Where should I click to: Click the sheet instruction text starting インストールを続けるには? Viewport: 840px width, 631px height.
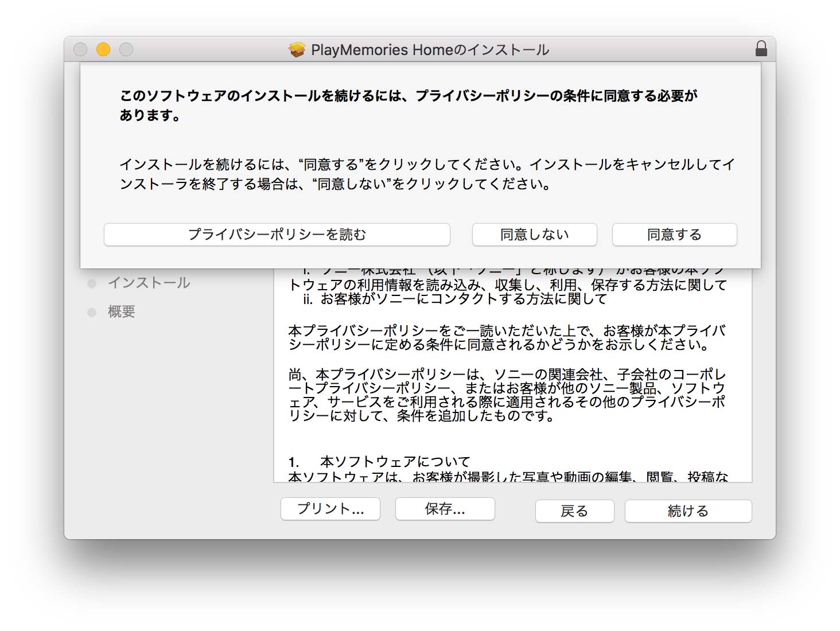pos(427,174)
